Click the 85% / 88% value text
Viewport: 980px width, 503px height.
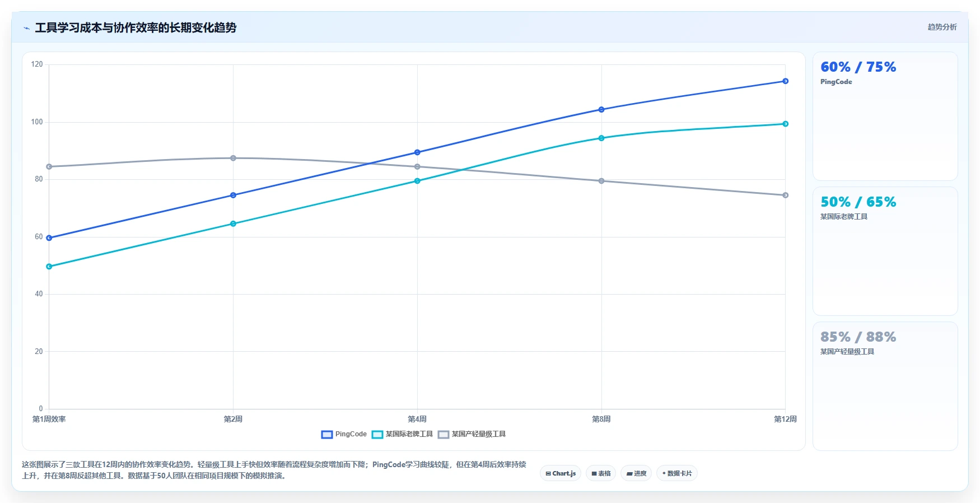pos(858,337)
